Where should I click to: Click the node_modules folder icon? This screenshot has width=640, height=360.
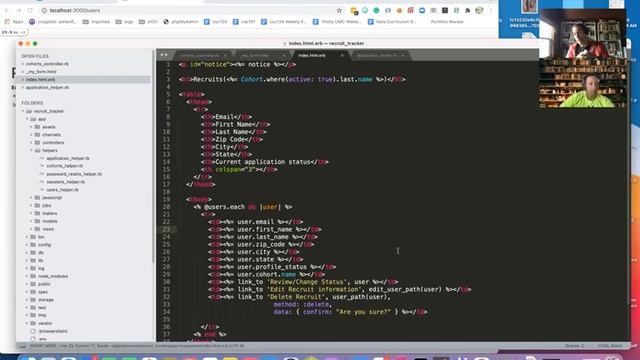coord(33,276)
